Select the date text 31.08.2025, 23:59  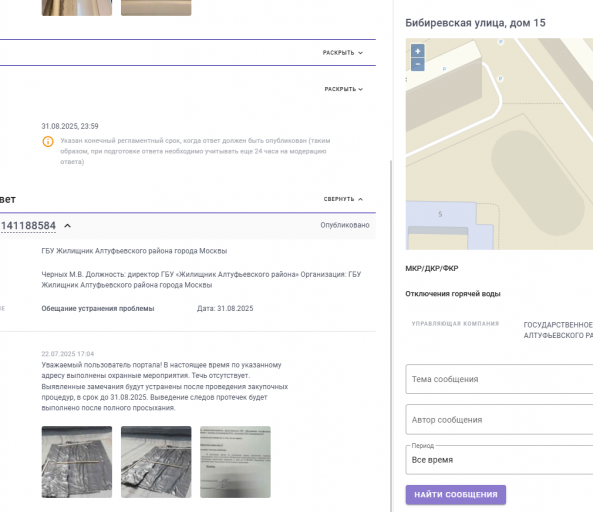tap(70, 126)
